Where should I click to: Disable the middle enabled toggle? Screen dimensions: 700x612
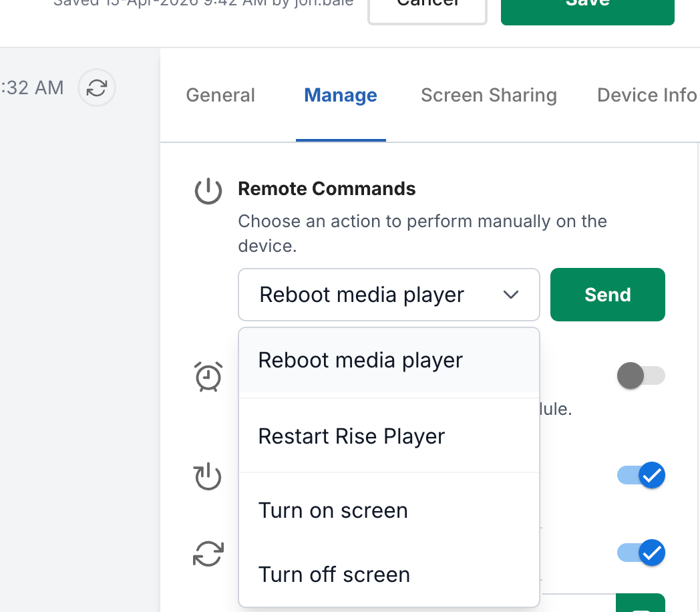pos(641,476)
